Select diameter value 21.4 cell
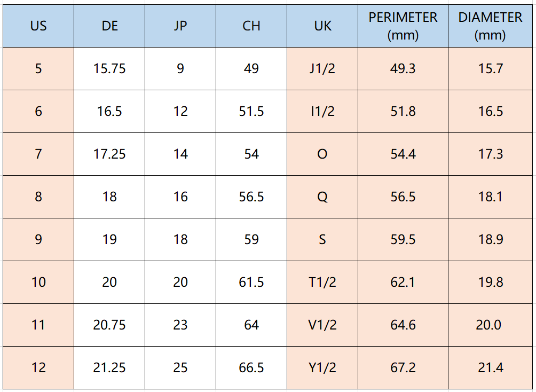 pos(490,367)
